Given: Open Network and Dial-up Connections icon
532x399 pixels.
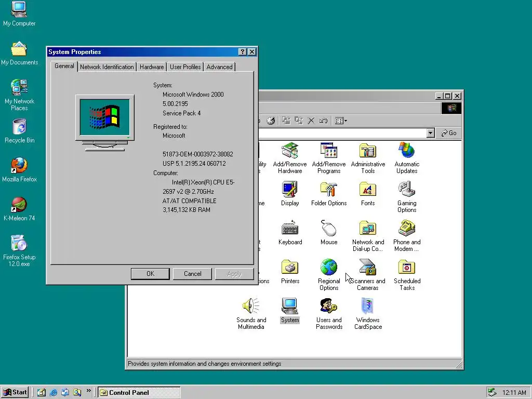Looking at the screenshot, I should (x=368, y=236).
